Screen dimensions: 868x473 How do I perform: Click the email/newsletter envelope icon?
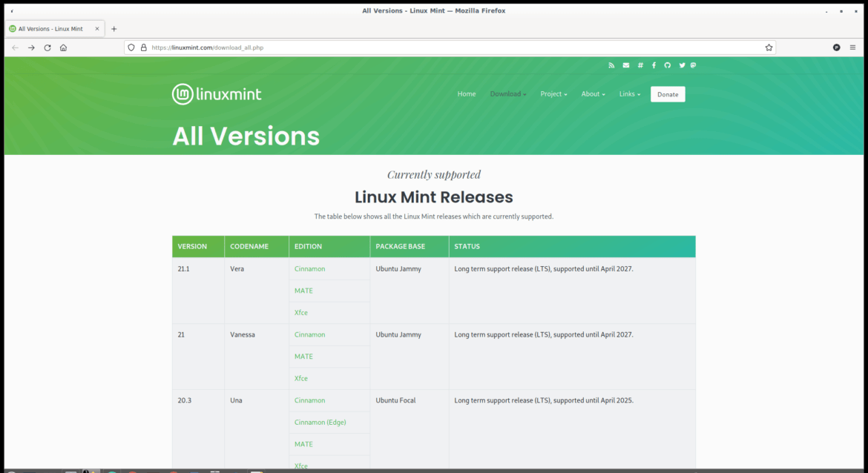pos(626,65)
